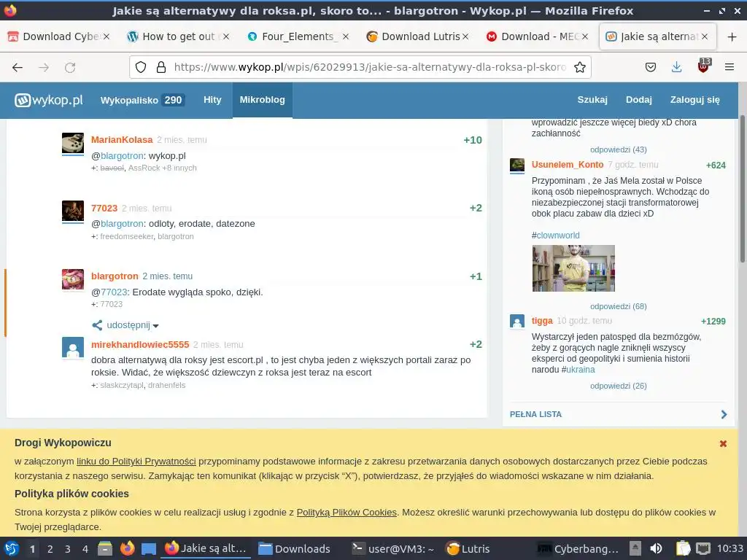This screenshot has width=747, height=560.
Task: Click Dodaj in the site header
Action: [x=639, y=100]
